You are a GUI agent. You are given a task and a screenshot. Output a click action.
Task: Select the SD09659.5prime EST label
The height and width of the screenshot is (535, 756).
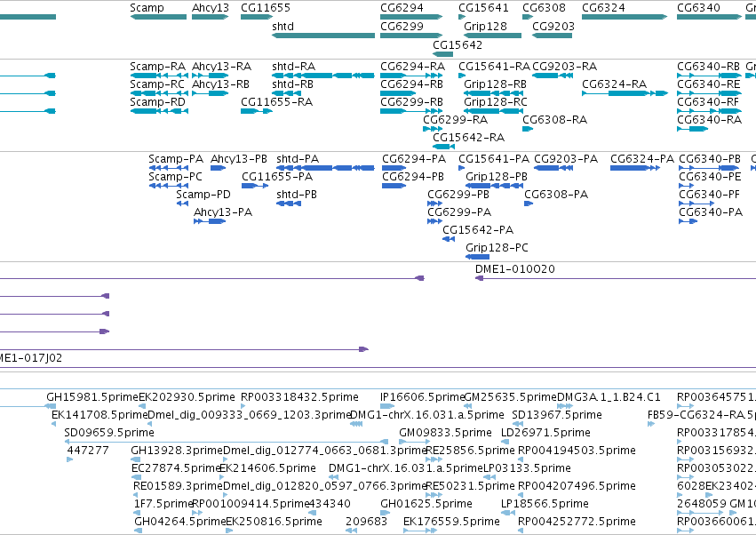point(109,433)
